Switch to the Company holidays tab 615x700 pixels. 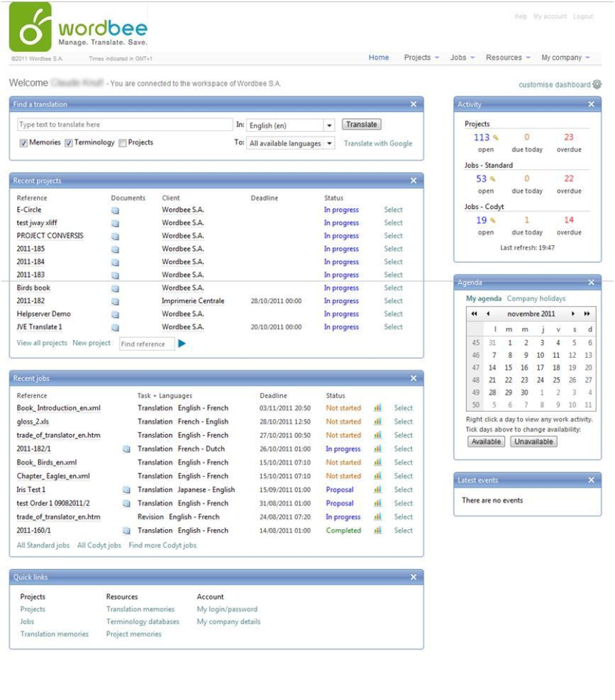(536, 298)
